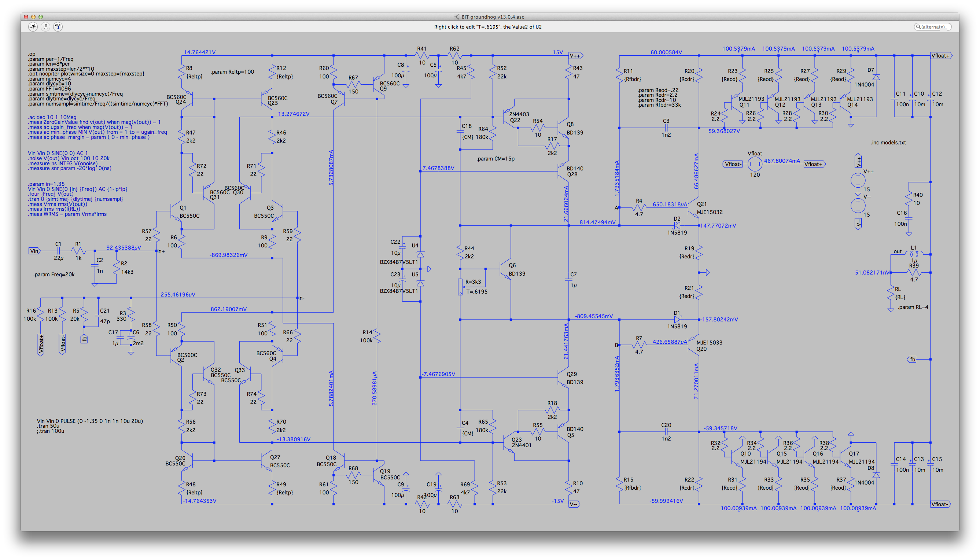Select the Q28 BD140 transistor symbol

click(x=563, y=171)
